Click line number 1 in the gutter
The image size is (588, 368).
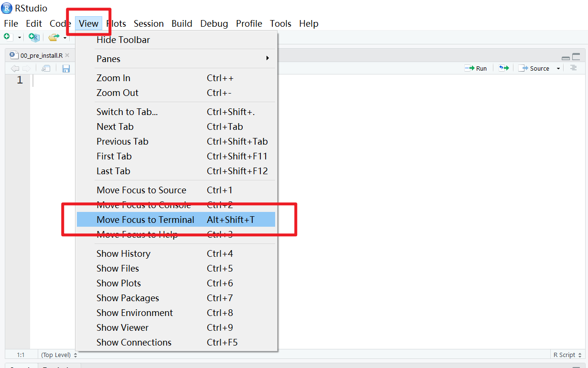pyautogui.click(x=20, y=80)
